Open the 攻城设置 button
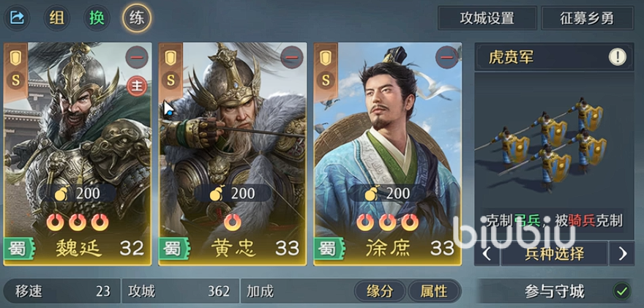The width and height of the screenshot is (644, 308). 487,18
